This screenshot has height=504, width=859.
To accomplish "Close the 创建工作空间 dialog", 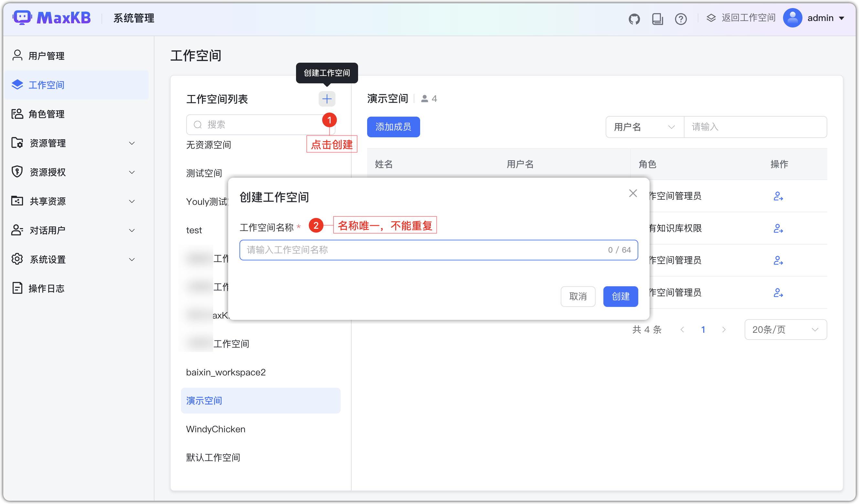I will point(633,193).
